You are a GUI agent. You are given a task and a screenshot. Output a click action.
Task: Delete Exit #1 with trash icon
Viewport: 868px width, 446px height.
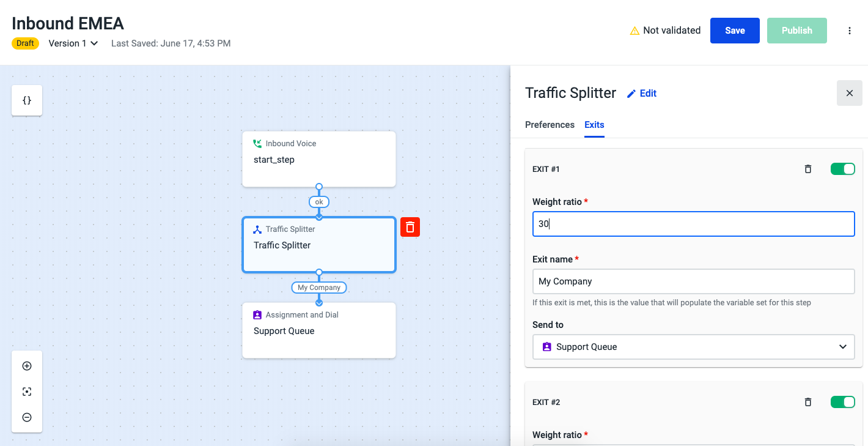point(808,169)
